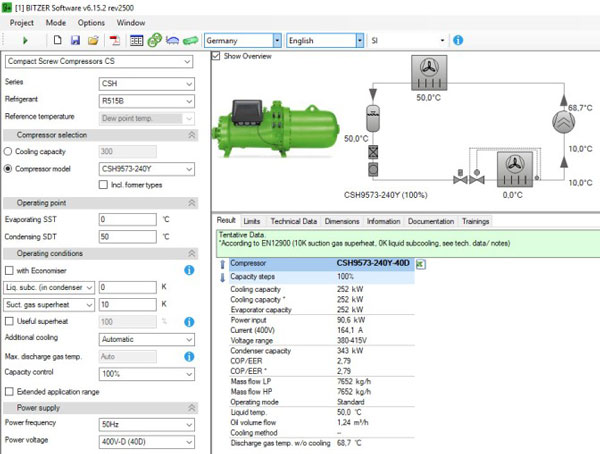Click the green linked-rings toolbar icon
Screen dimensions: 600x454
coord(155,40)
